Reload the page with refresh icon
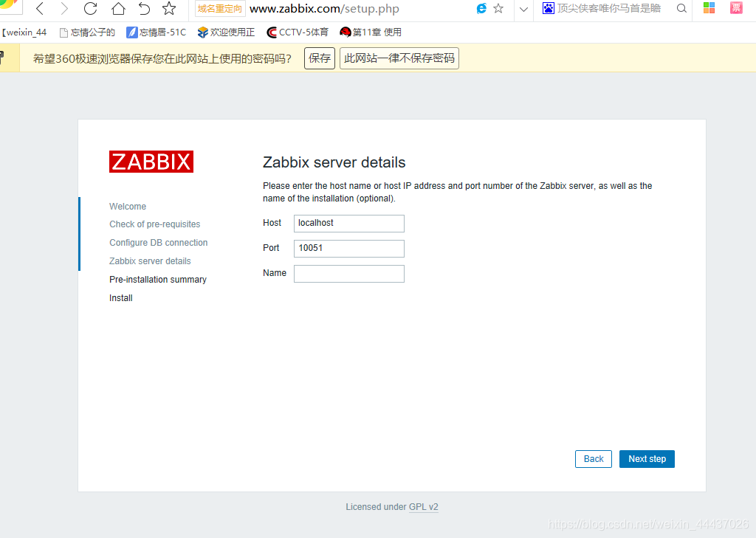The image size is (756, 538). pos(90,8)
